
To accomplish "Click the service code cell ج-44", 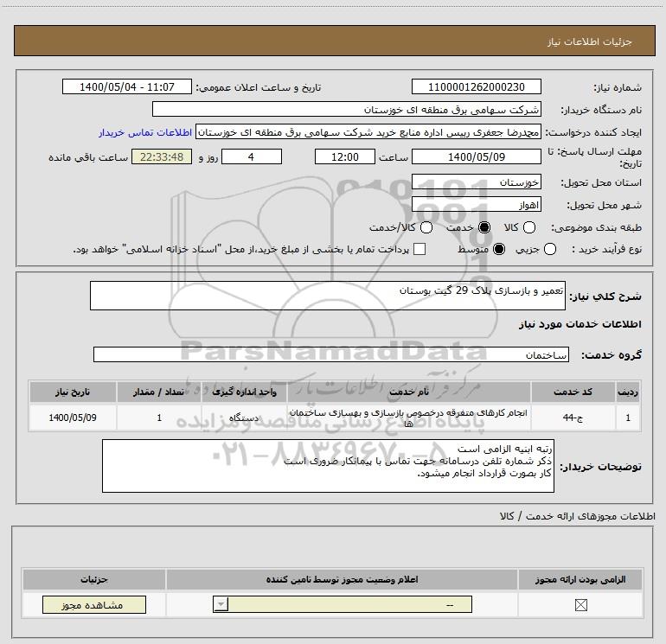I will click(573, 418).
